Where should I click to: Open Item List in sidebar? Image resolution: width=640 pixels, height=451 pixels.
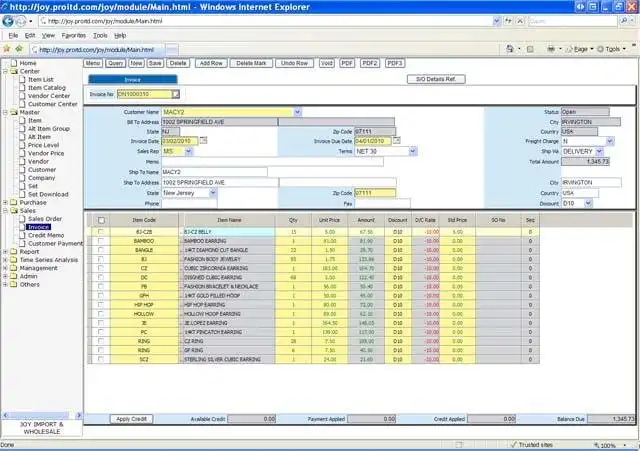pyautogui.click(x=40, y=79)
